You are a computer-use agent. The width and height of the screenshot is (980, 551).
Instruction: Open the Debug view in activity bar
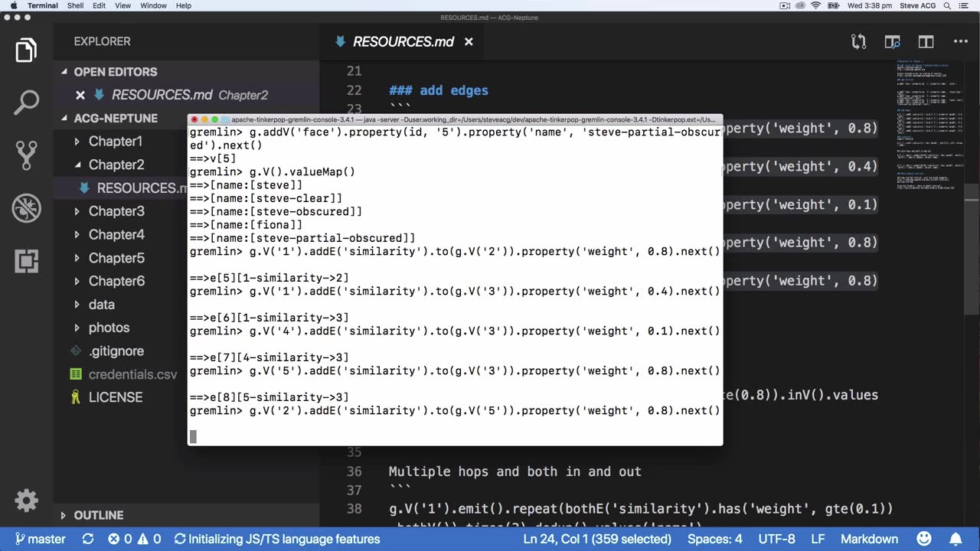tap(26, 208)
